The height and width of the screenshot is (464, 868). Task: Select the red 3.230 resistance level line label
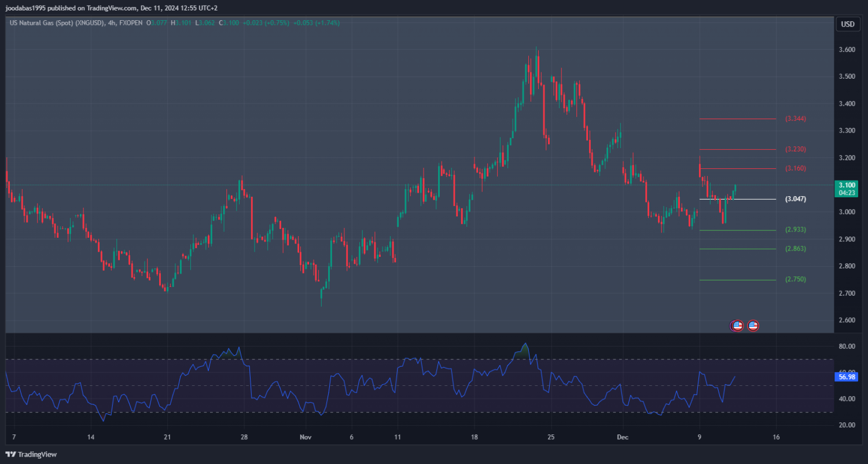795,149
